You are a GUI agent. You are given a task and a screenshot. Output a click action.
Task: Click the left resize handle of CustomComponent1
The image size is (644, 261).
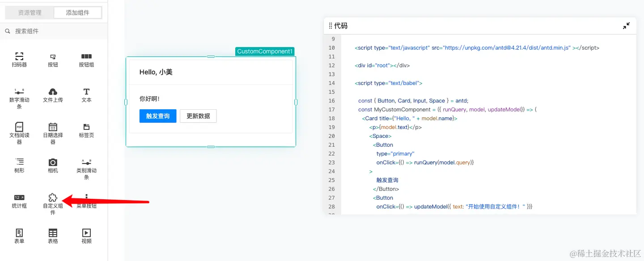(126, 102)
